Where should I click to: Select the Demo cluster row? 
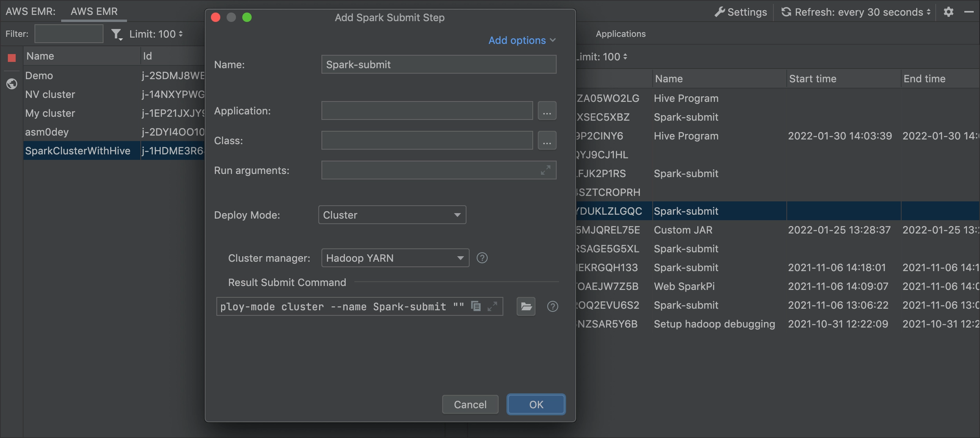[x=114, y=76]
